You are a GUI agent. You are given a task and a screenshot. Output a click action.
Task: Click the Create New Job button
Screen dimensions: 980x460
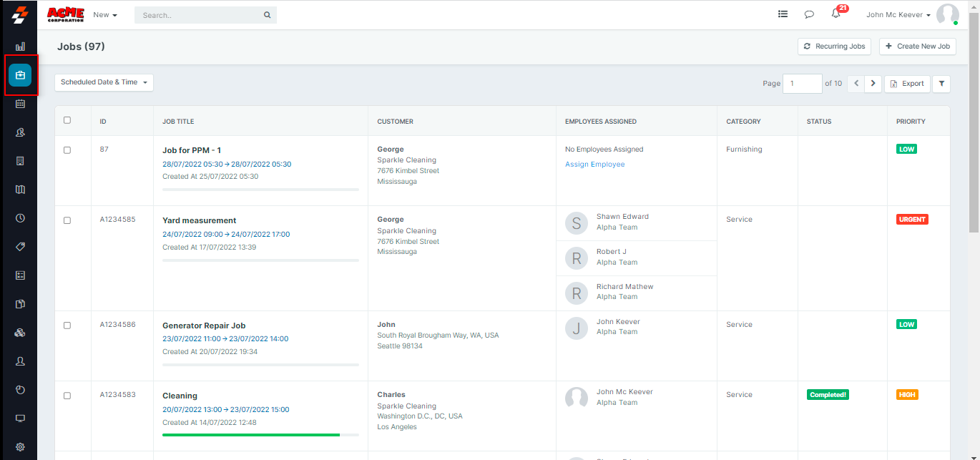(x=917, y=46)
